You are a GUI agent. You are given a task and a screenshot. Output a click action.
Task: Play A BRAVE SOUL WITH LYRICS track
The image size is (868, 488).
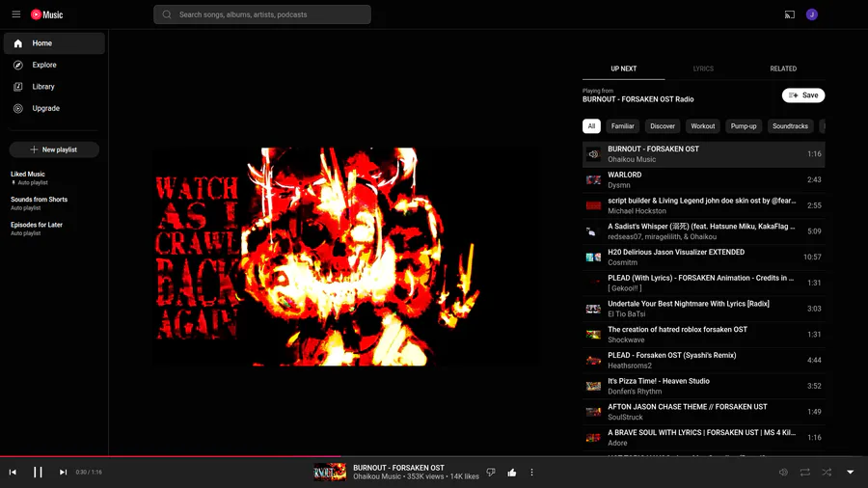[x=704, y=438]
